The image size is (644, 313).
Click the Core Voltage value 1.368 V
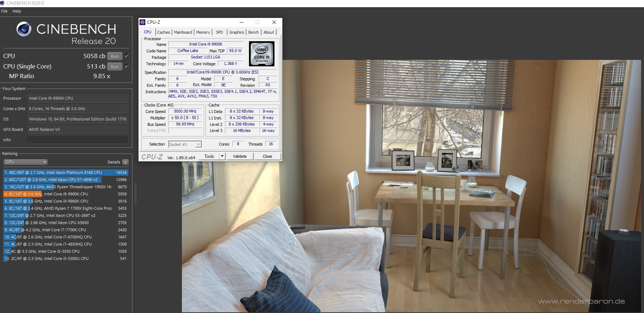pos(230,64)
